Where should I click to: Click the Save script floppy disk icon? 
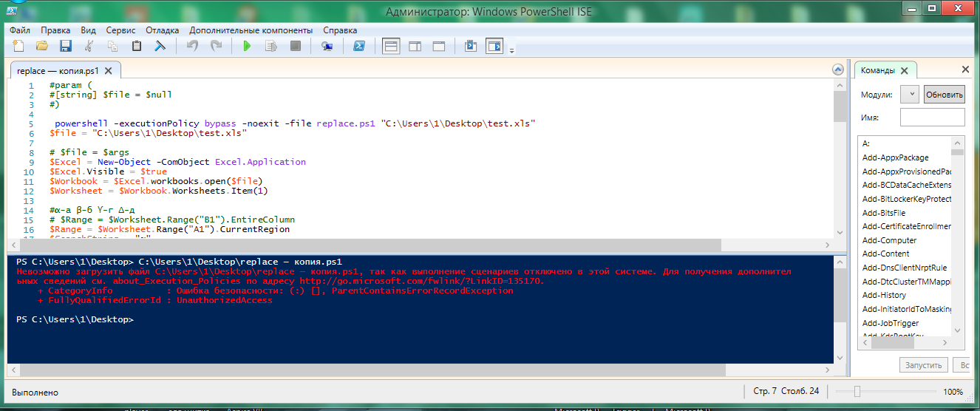pos(65,47)
